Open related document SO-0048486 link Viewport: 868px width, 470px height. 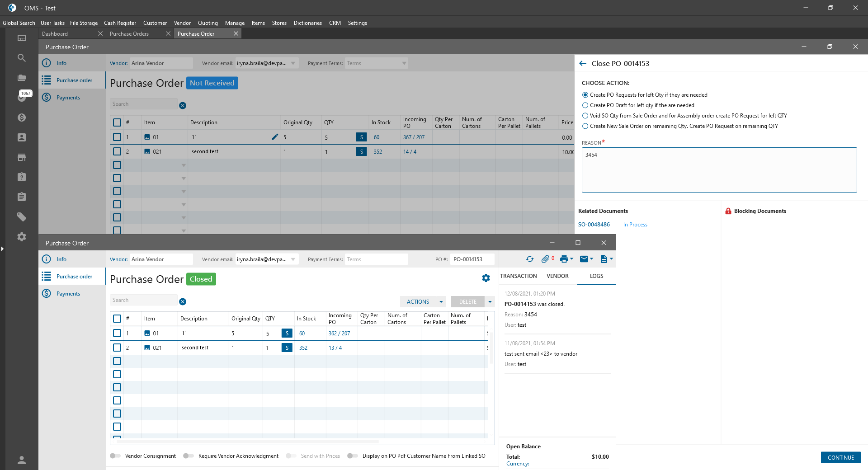tap(594, 225)
